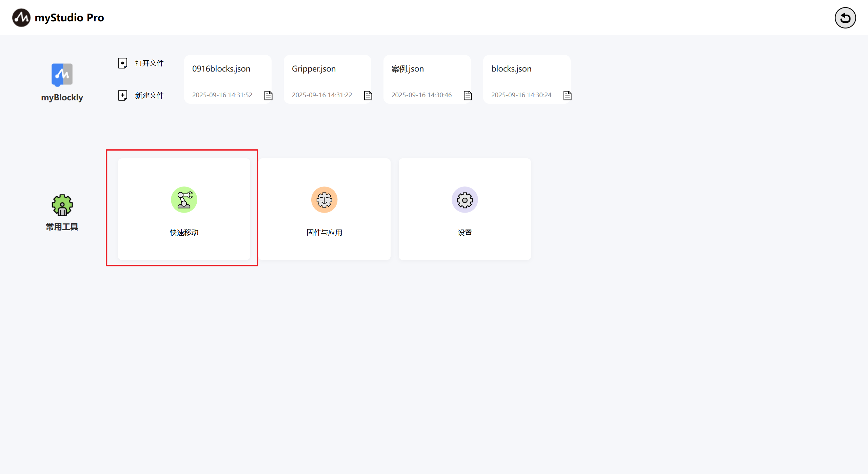The width and height of the screenshot is (868, 474).
Task: Open recent file 案例.json
Action: (x=408, y=69)
